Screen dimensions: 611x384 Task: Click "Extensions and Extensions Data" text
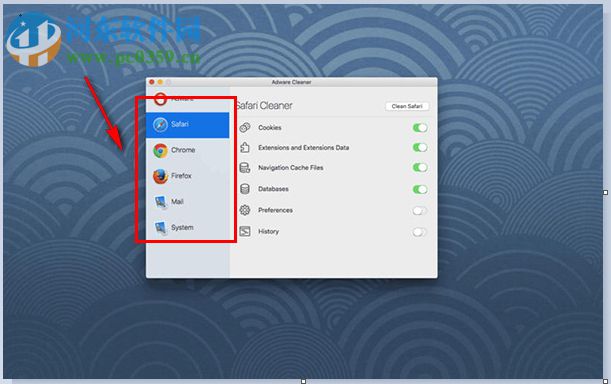(304, 147)
